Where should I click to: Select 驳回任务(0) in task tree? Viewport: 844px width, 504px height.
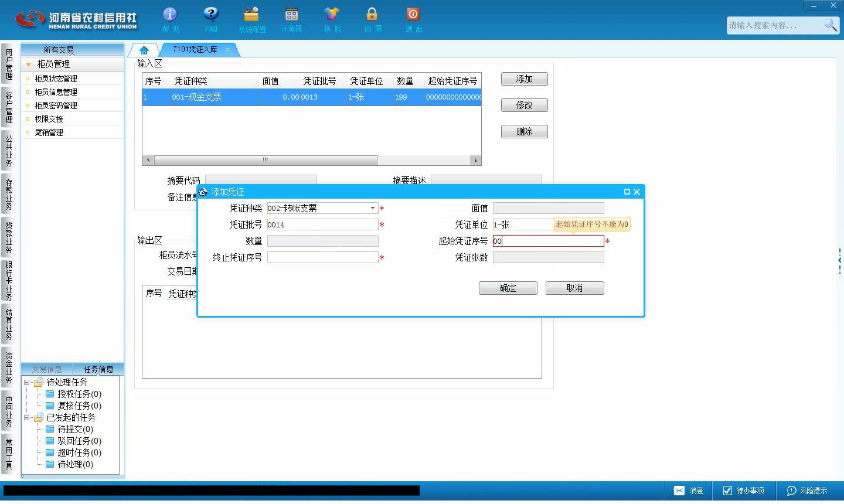(73, 441)
